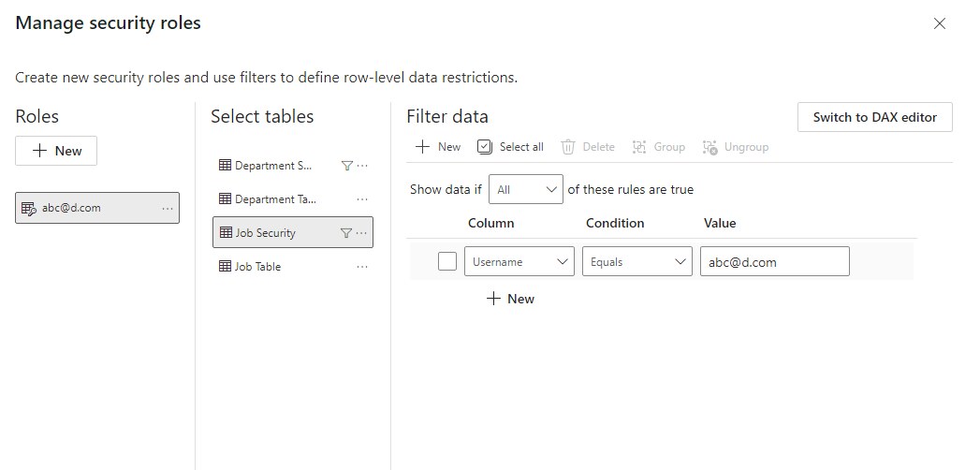Viewport: 980px width, 470px height.
Task: Click the filter icon on the Department S... table
Action: 347,166
